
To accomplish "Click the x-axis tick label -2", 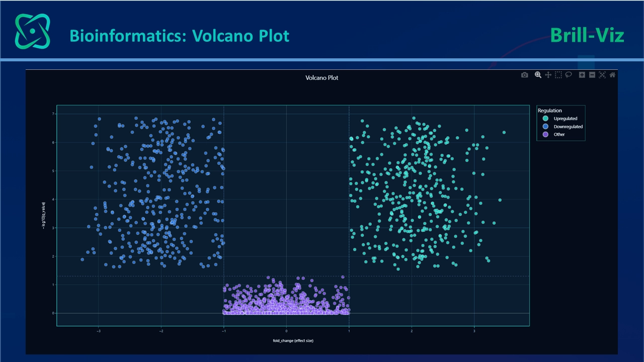I will pos(161,331).
